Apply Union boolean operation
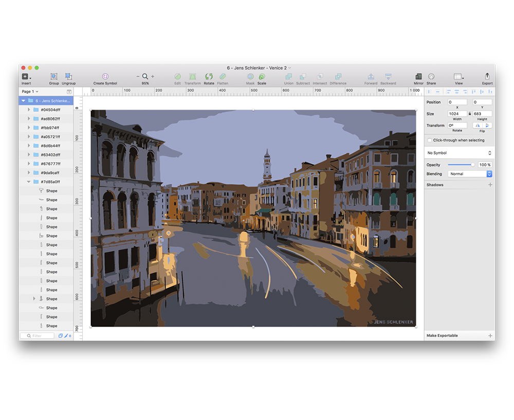514x420 pixels. (288, 77)
